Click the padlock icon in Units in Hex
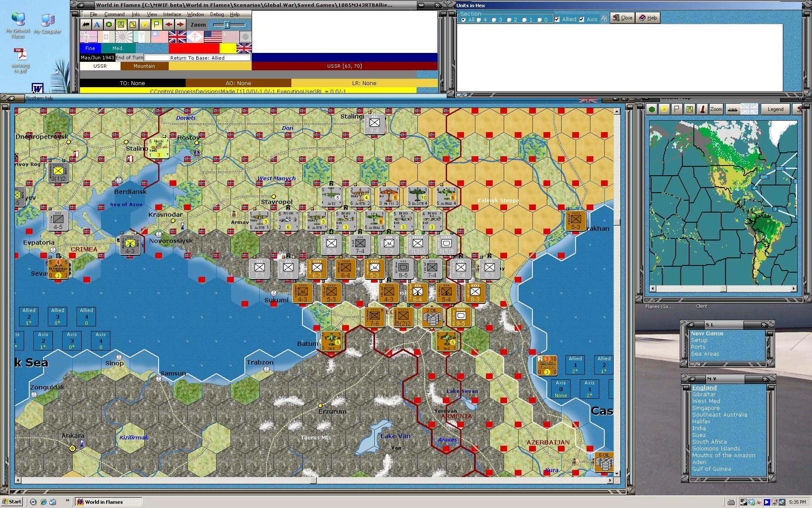The height and width of the screenshot is (508, 812). pyautogui.click(x=604, y=18)
